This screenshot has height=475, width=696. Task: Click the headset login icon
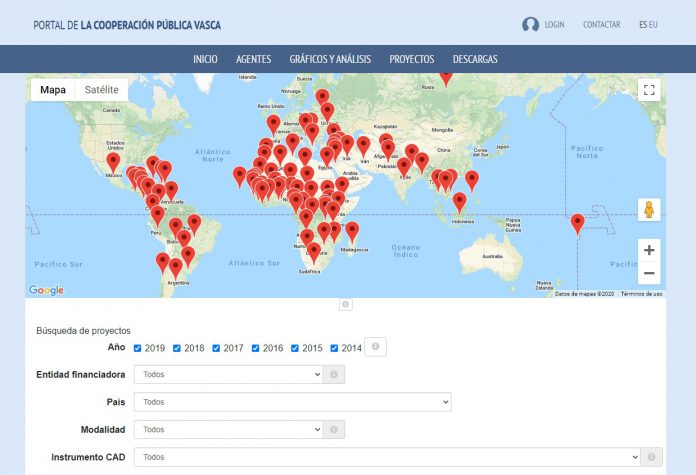[530, 24]
